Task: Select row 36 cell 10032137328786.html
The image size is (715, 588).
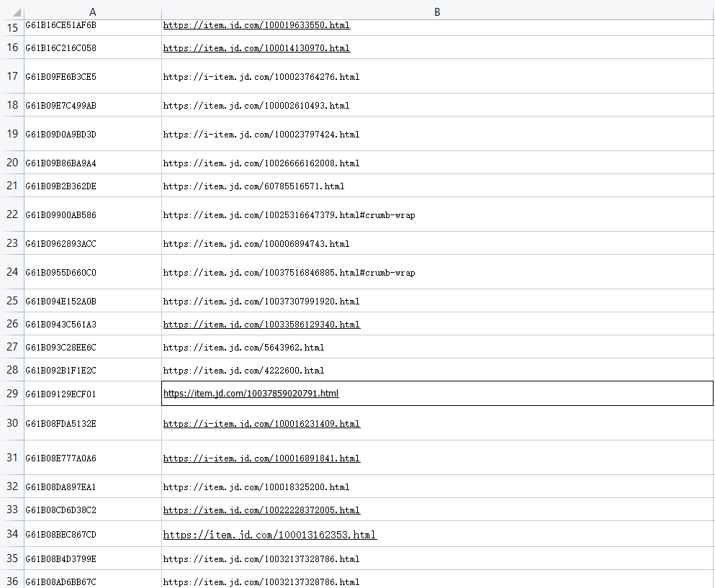Action: coord(437,580)
